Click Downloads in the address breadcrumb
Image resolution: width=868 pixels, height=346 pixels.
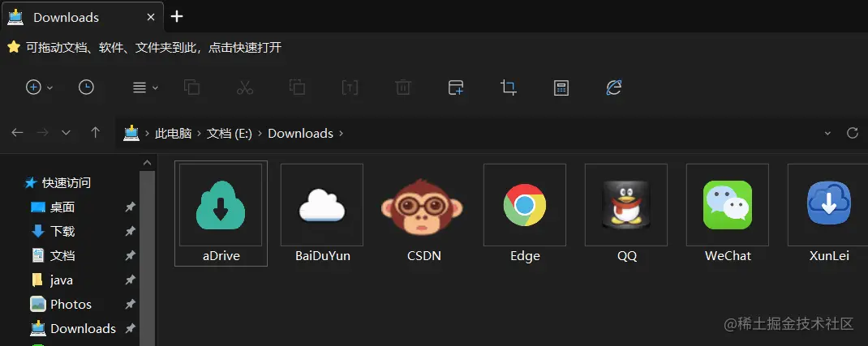(301, 133)
